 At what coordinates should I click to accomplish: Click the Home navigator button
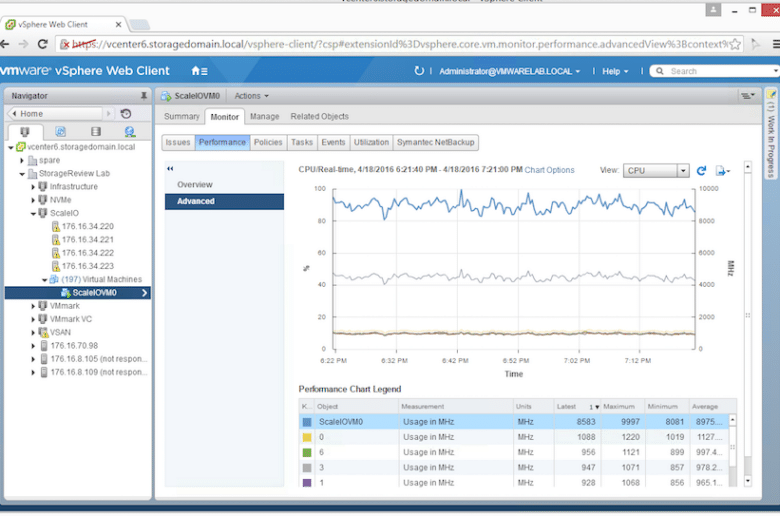coord(56,113)
